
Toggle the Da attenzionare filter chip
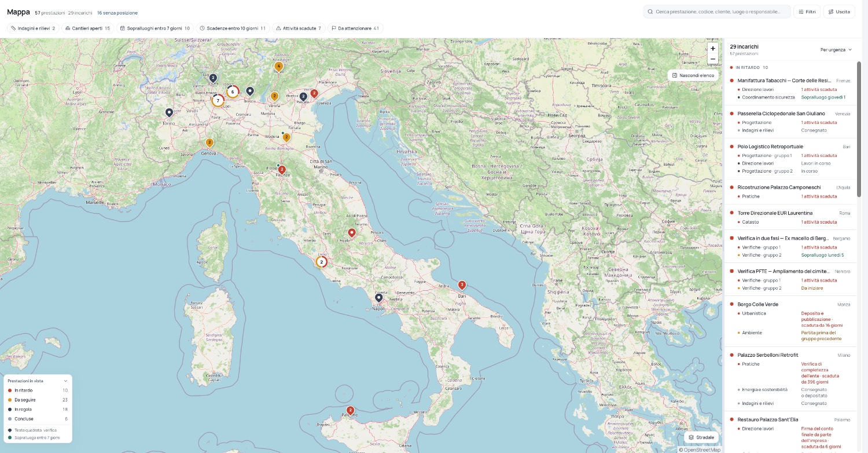click(x=355, y=28)
